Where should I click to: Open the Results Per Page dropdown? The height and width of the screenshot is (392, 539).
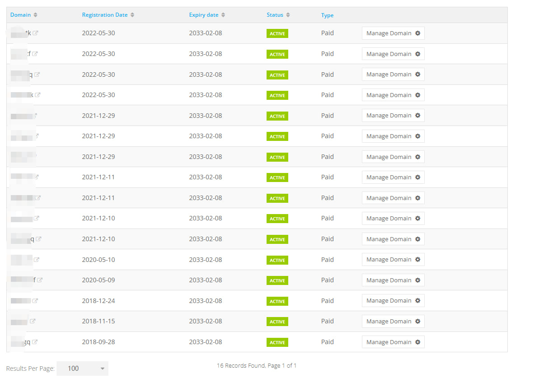coord(82,369)
